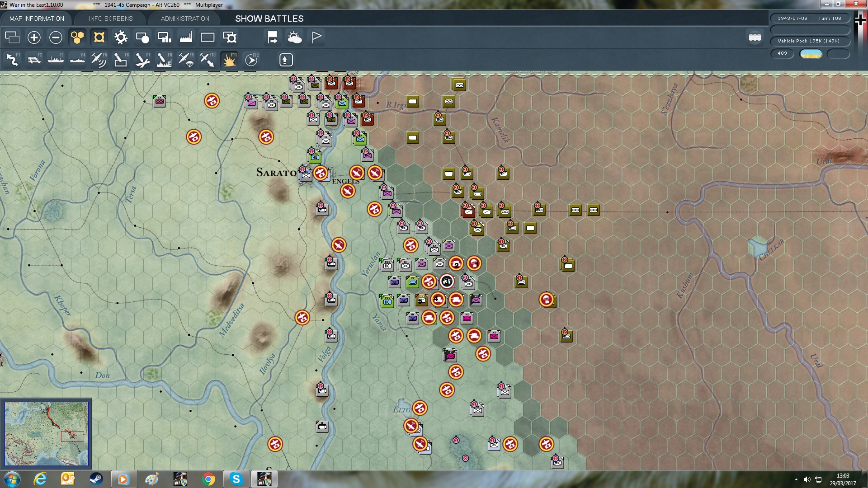Click the Vehicle Pool readout
Screen dimensions: 868x488
(x=810, y=41)
